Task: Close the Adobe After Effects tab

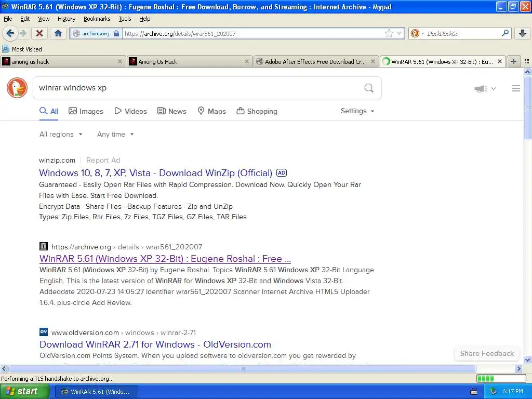Action: (x=373, y=61)
